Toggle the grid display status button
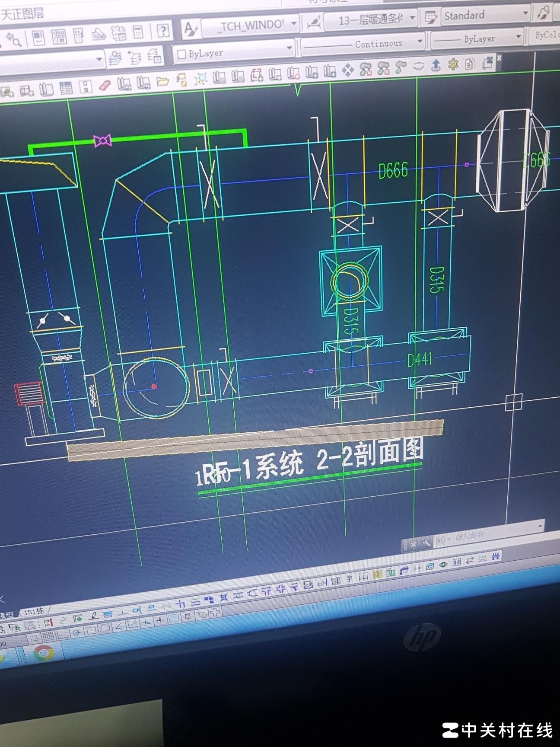 coord(48,637)
